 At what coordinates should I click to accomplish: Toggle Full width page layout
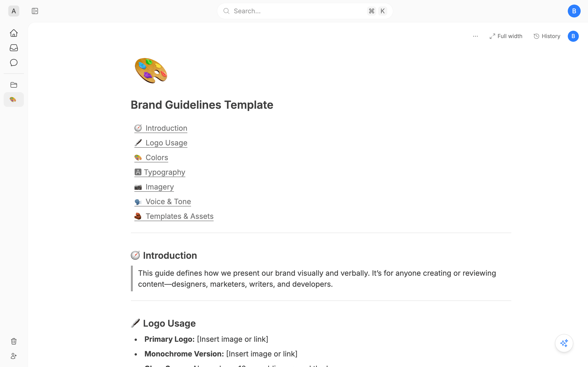pos(506,36)
